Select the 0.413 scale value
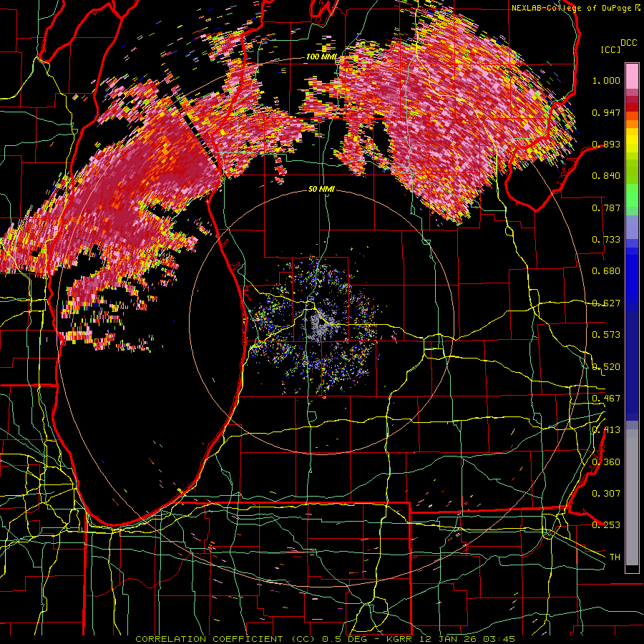This screenshot has height=644, width=644. click(606, 430)
